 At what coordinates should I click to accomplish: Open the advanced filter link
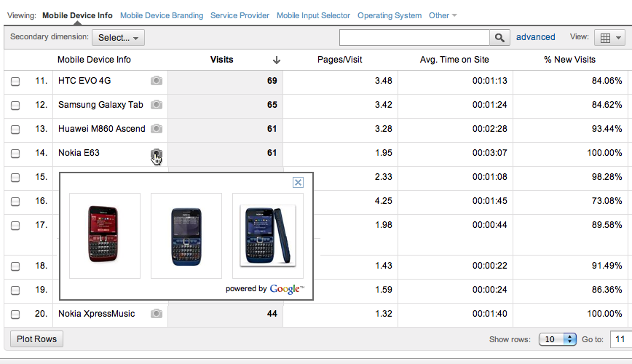536,37
